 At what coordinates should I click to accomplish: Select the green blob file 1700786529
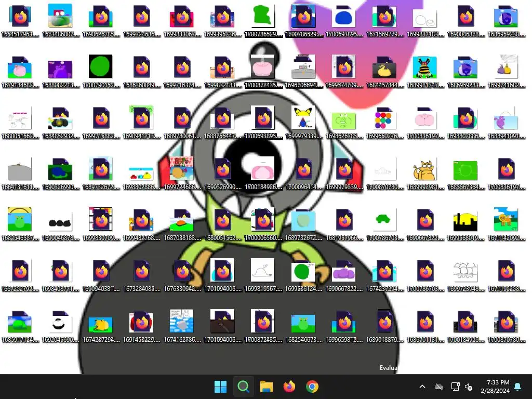pos(263,21)
